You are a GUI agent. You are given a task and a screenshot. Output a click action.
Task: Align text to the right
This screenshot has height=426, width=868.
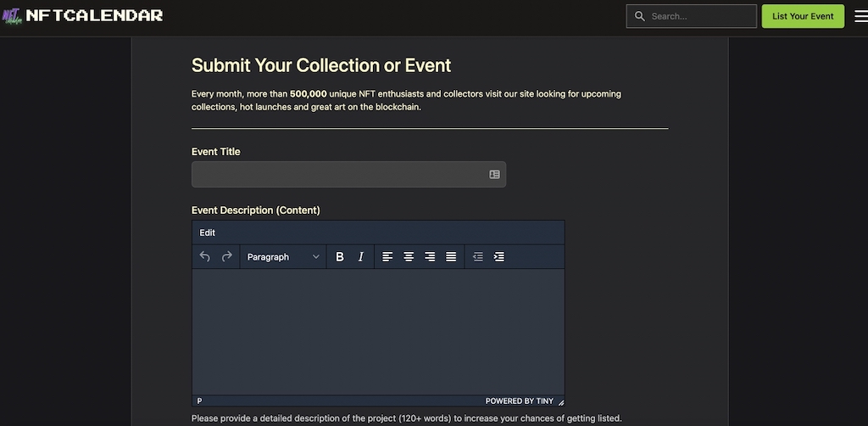point(430,256)
